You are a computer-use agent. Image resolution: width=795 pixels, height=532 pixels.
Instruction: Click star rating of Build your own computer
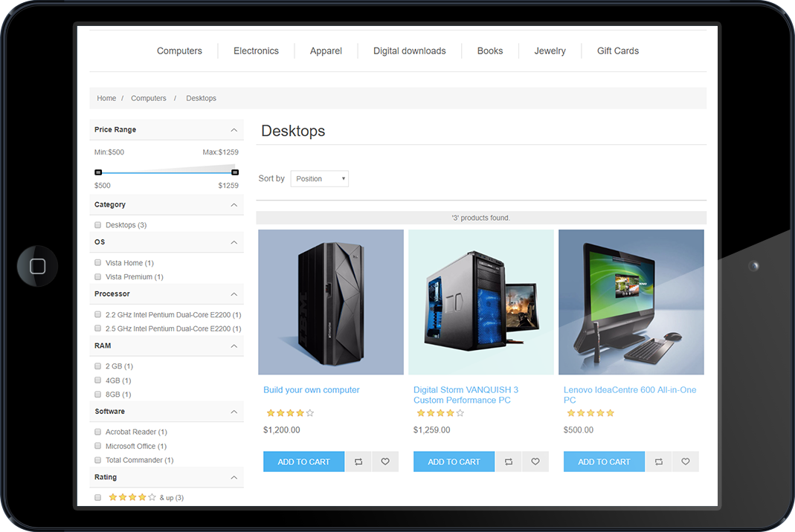pos(290,413)
